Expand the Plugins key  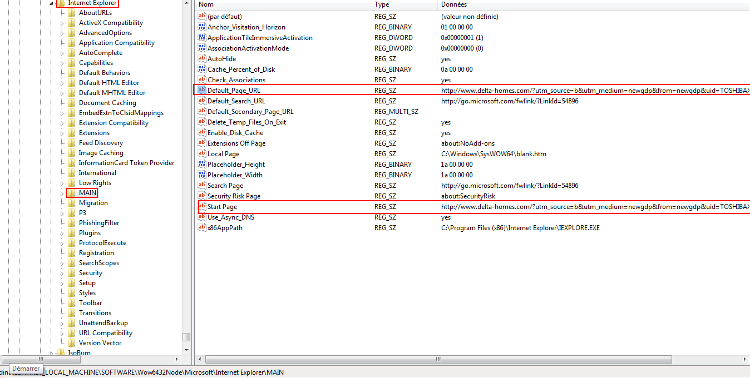click(x=62, y=233)
